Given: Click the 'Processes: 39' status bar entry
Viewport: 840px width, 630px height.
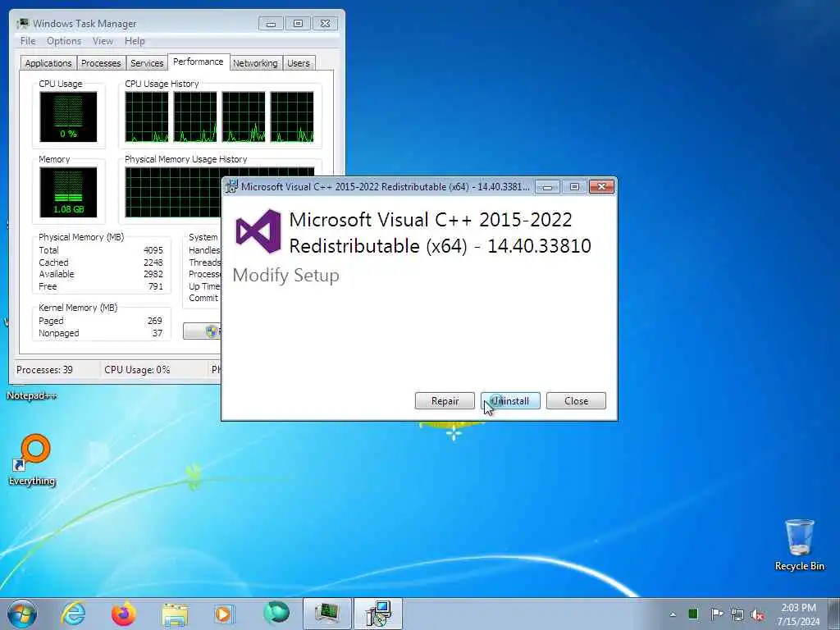Looking at the screenshot, I should tap(44, 370).
